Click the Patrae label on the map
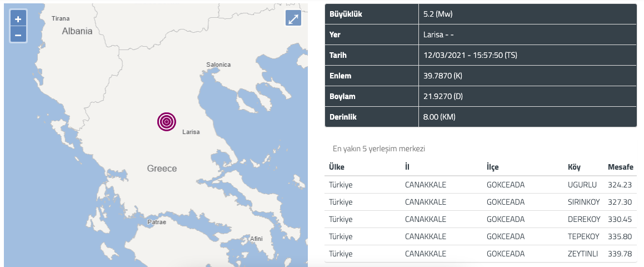 coord(157,222)
